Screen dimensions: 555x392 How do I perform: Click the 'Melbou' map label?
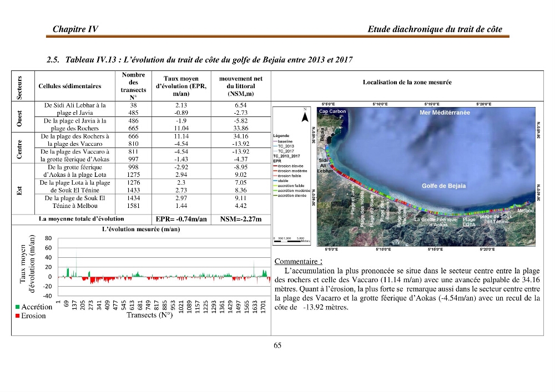point(525,211)
